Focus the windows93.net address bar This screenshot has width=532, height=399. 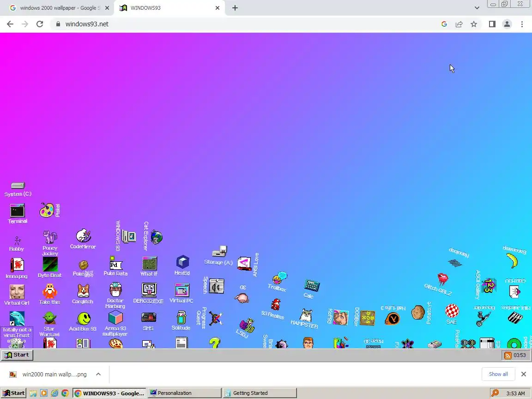244,24
